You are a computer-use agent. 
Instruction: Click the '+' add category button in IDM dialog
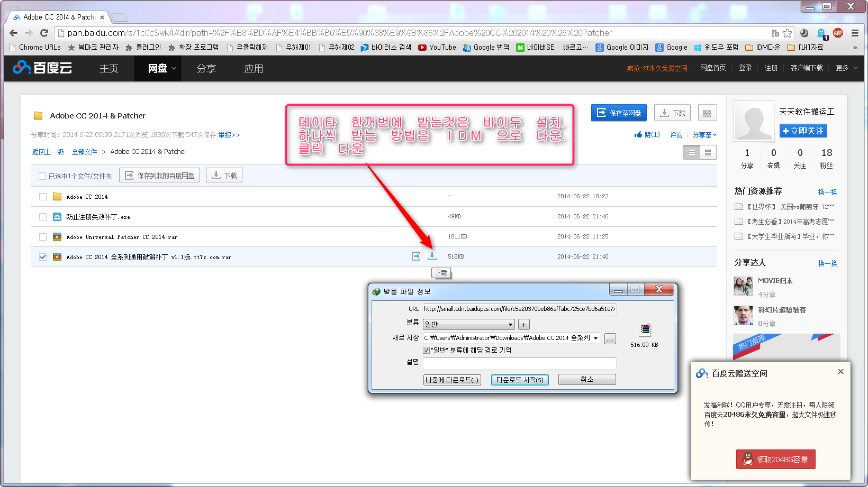point(523,325)
